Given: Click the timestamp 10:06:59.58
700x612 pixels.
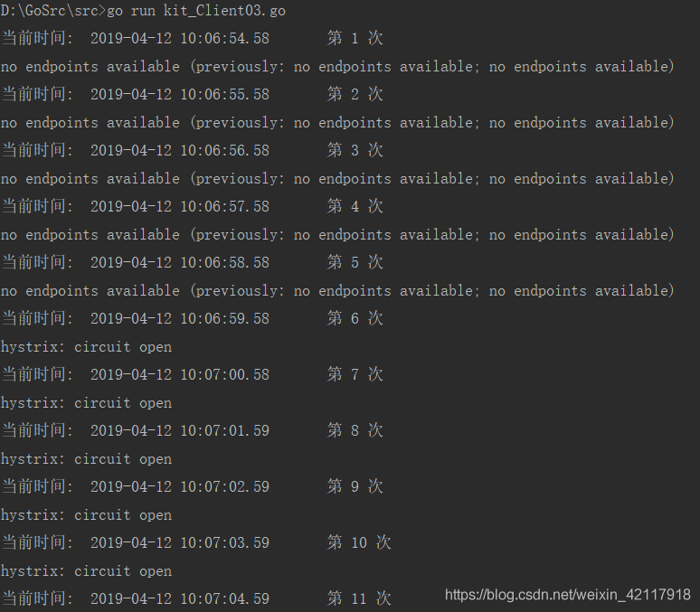Looking at the screenshot, I should pos(223,318).
